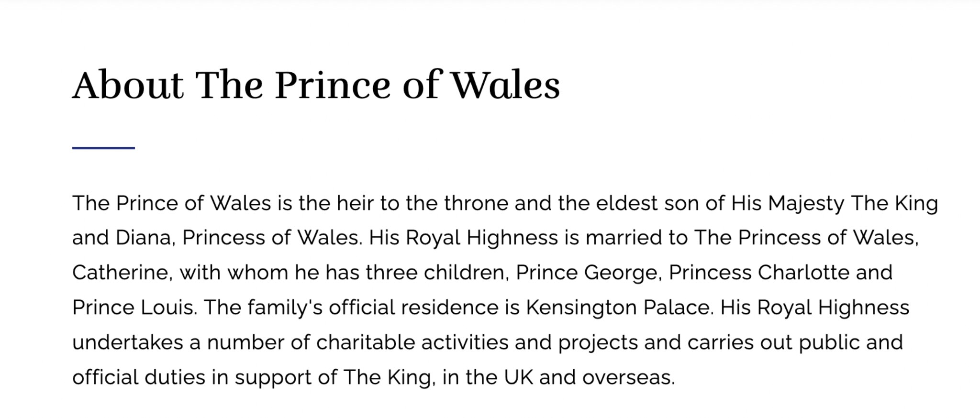The image size is (980, 418).
Task: Click the word "overseas" ending the paragraph
Action: 628,377
